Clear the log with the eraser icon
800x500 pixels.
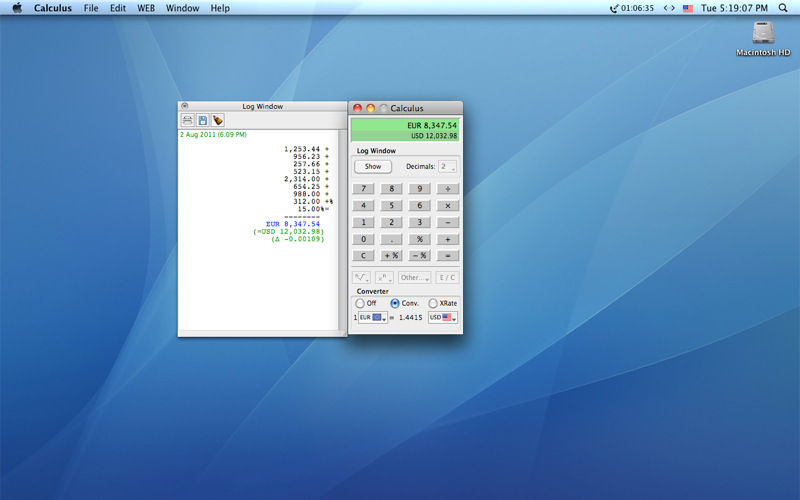click(x=218, y=120)
